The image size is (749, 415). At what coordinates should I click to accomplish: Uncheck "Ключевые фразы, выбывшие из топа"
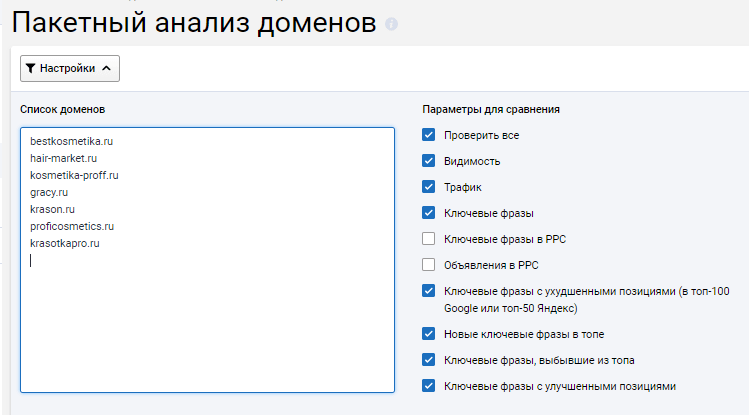pyautogui.click(x=429, y=360)
